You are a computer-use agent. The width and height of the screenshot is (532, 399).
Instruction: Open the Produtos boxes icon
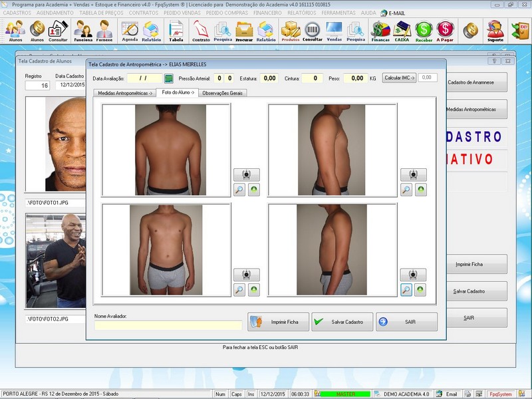click(291, 31)
